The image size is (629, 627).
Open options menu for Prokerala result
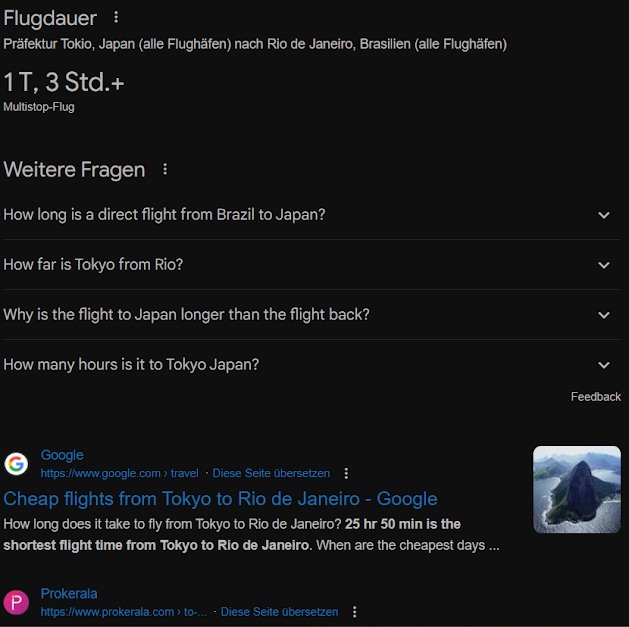[354, 612]
